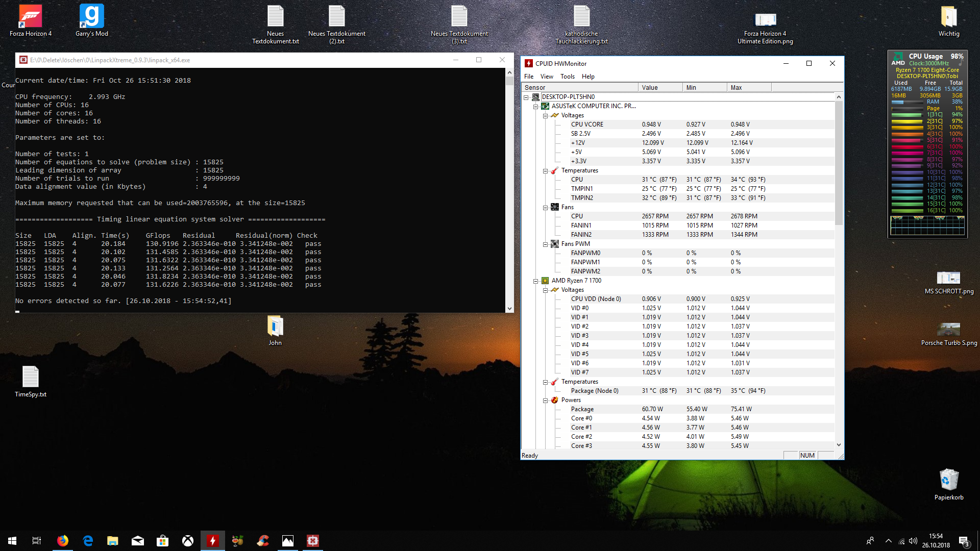Click the HWMonitor taskbar icon
This screenshot has width=980, height=551.
[x=213, y=541]
